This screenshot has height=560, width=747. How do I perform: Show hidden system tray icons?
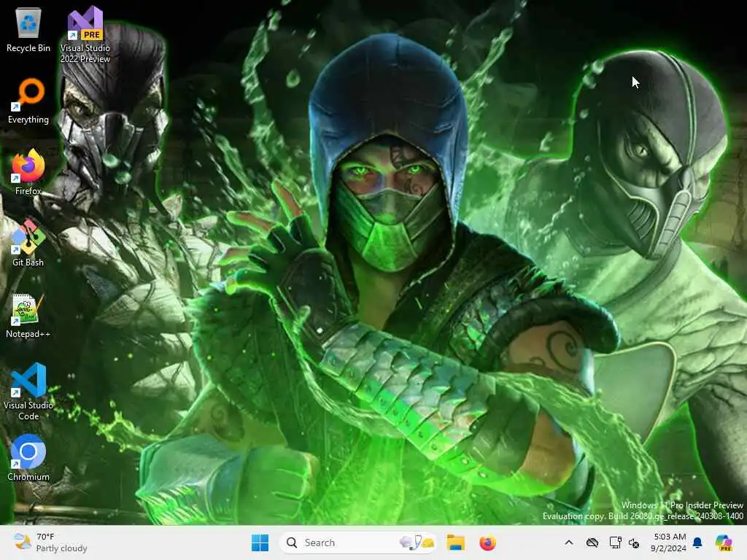click(x=569, y=542)
